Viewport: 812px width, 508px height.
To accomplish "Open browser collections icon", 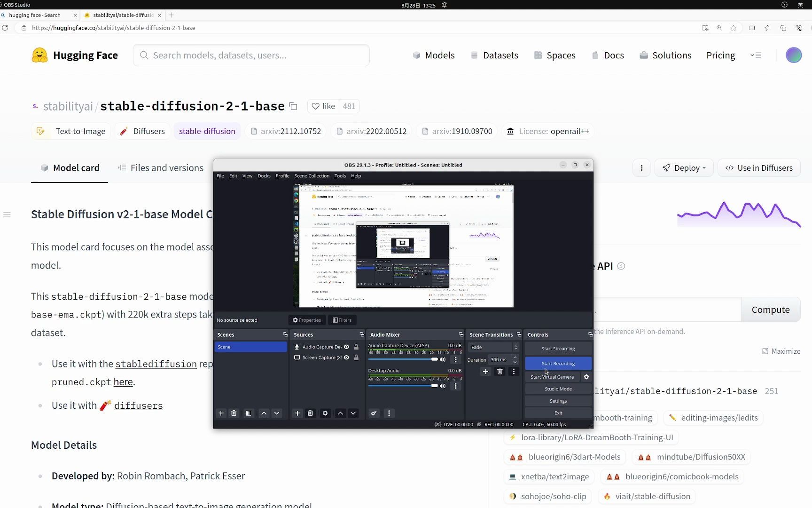I will (x=783, y=28).
